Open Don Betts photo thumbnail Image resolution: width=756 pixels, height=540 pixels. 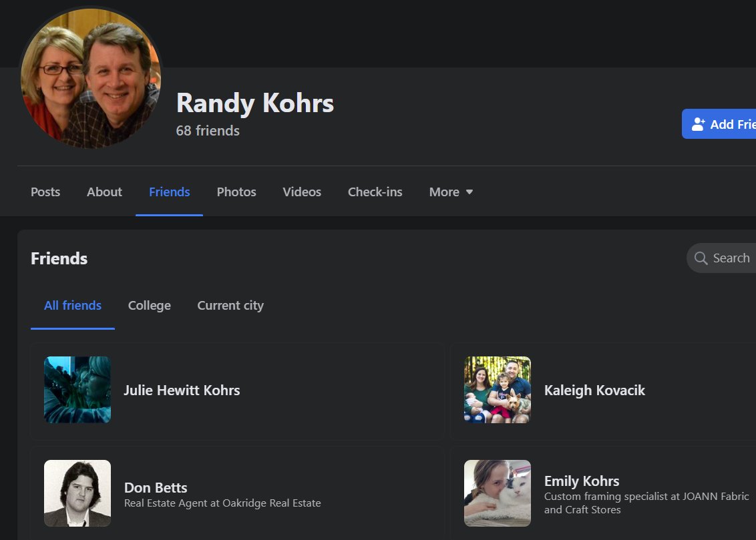pos(77,493)
